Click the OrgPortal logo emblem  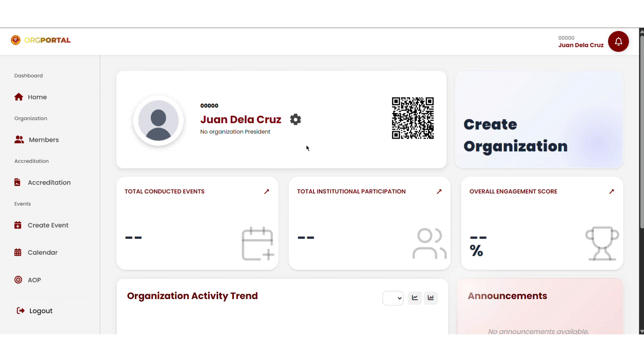click(15, 40)
